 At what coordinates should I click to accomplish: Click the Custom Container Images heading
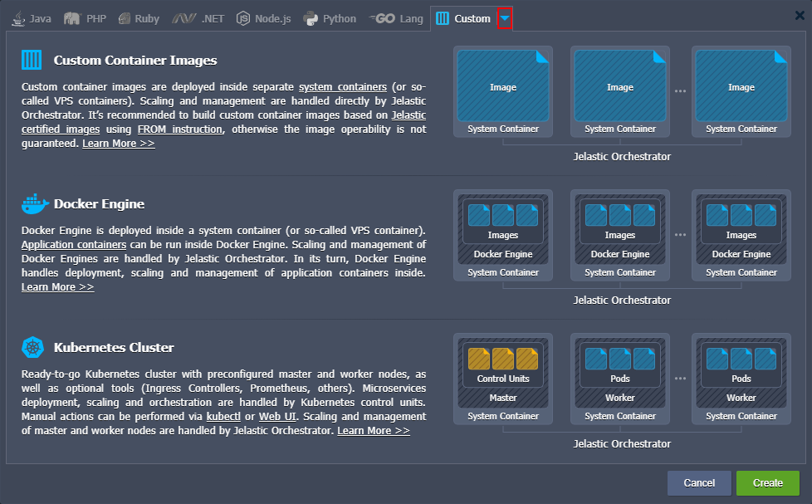point(135,60)
